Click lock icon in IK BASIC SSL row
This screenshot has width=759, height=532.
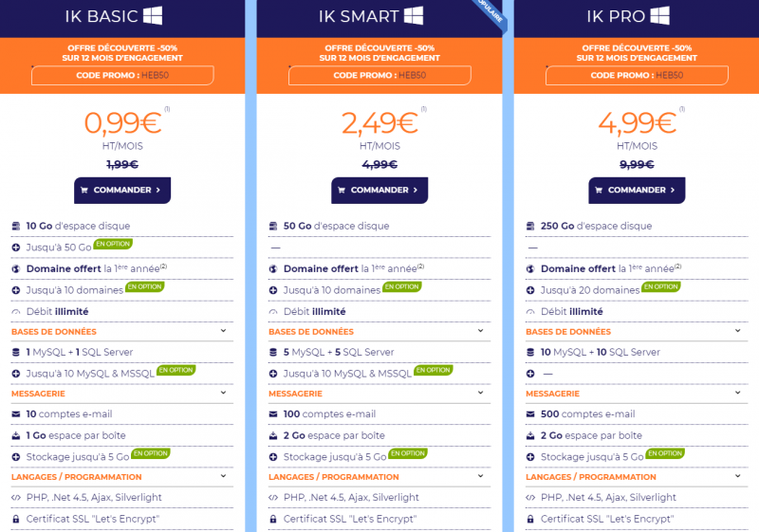pyautogui.click(x=16, y=519)
